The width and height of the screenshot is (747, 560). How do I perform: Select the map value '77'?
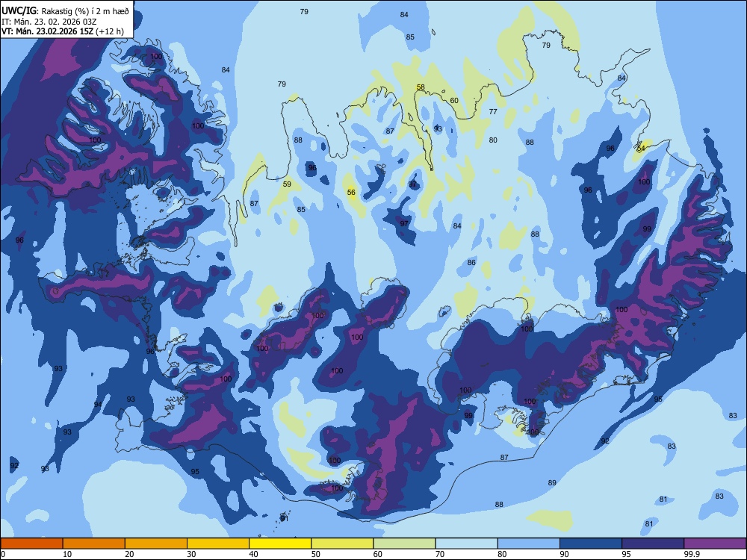pyautogui.click(x=493, y=111)
